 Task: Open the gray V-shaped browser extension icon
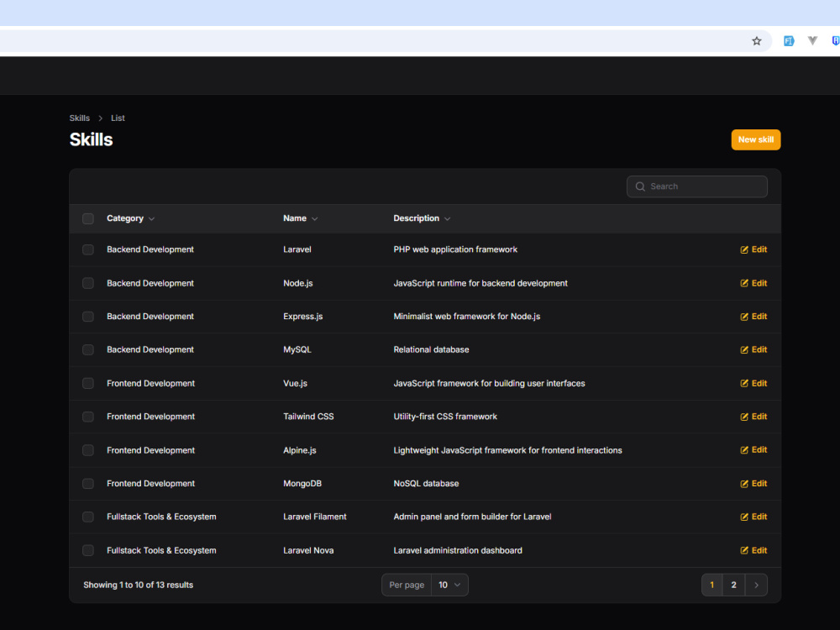click(812, 40)
